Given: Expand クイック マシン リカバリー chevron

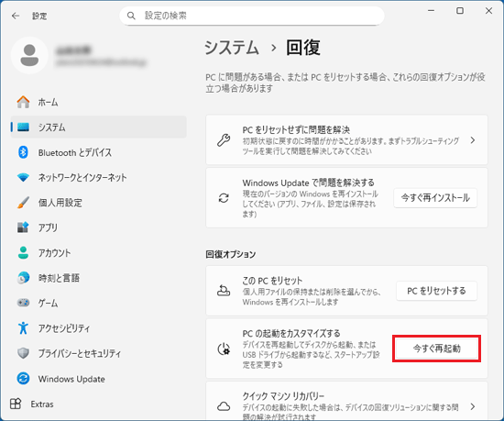Looking at the screenshot, I should [473, 406].
